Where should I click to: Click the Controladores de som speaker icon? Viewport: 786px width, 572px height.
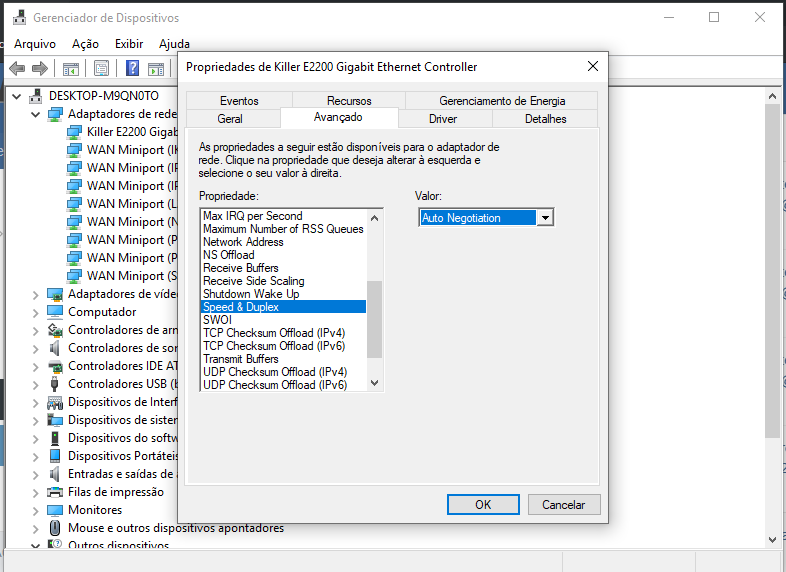55,348
